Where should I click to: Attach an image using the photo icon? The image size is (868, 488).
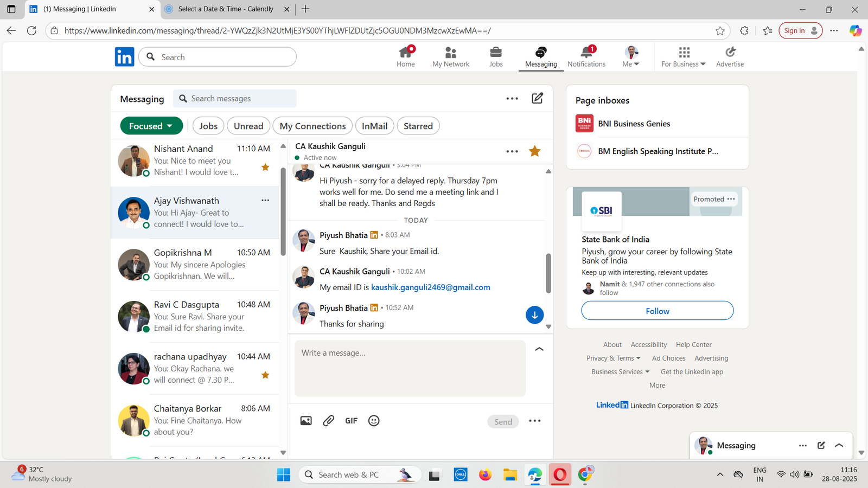[x=306, y=421]
